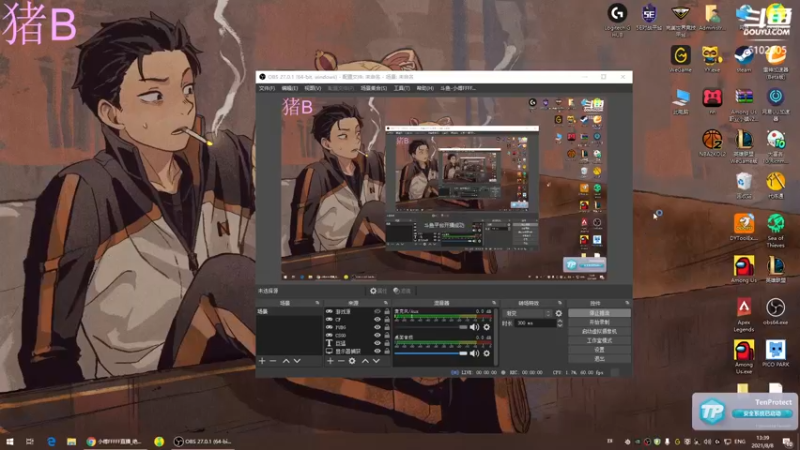Toggle lock for CF source

387,319
